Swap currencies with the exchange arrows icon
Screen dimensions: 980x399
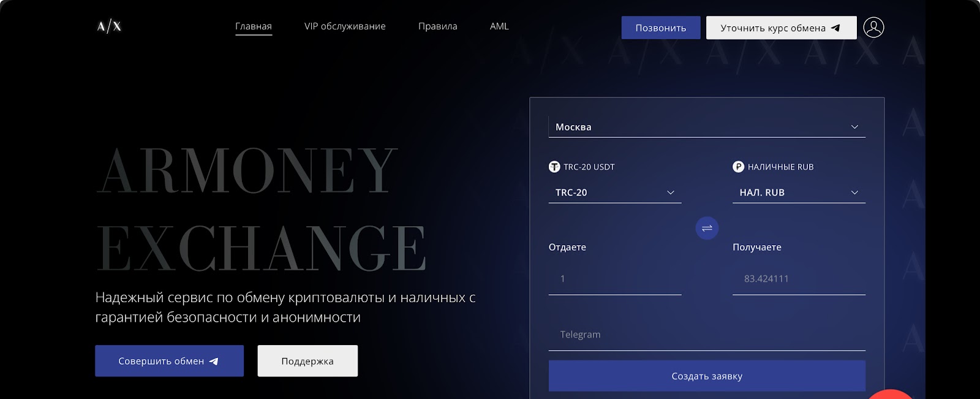(x=707, y=228)
